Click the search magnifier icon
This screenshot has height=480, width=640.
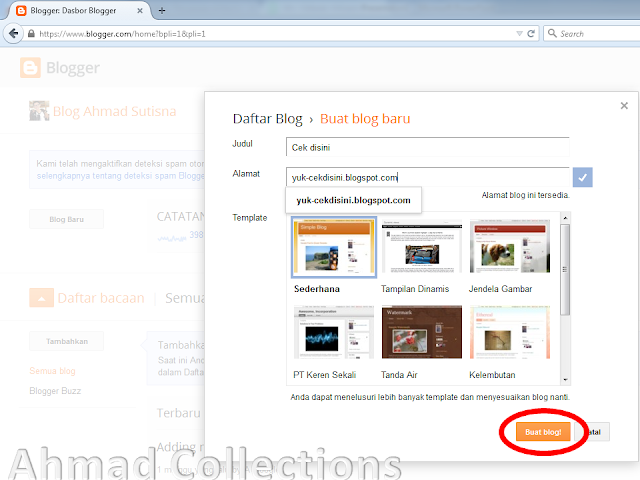coord(552,33)
